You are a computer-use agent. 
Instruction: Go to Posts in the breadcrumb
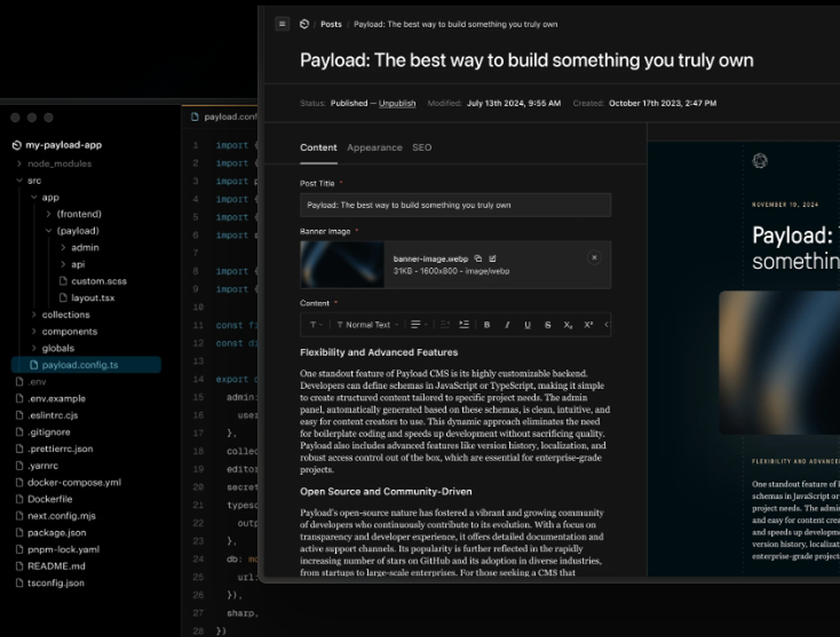click(x=331, y=24)
